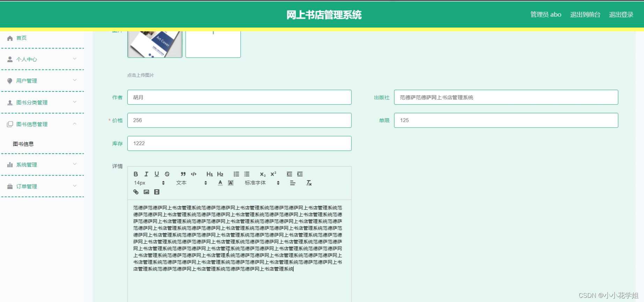
Task: Click the 个人中心 person icon
Action: pyautogui.click(x=10, y=59)
